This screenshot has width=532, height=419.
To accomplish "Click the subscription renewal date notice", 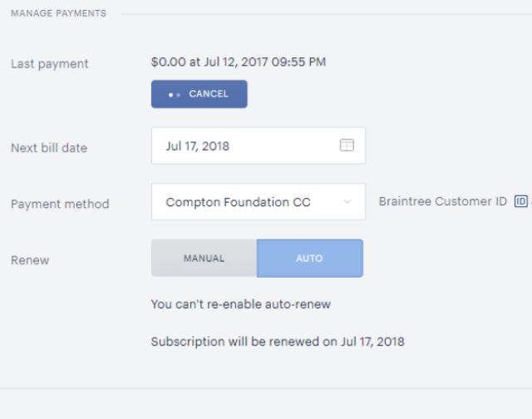I will pyautogui.click(x=278, y=342).
